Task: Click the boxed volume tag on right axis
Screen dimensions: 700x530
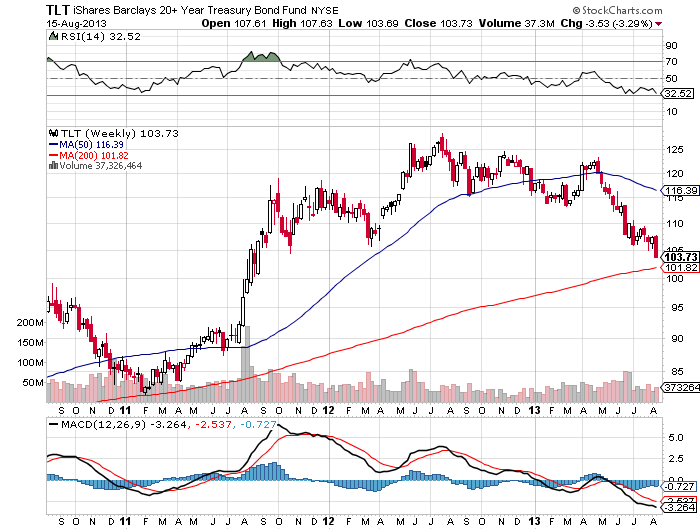Action: [680, 387]
